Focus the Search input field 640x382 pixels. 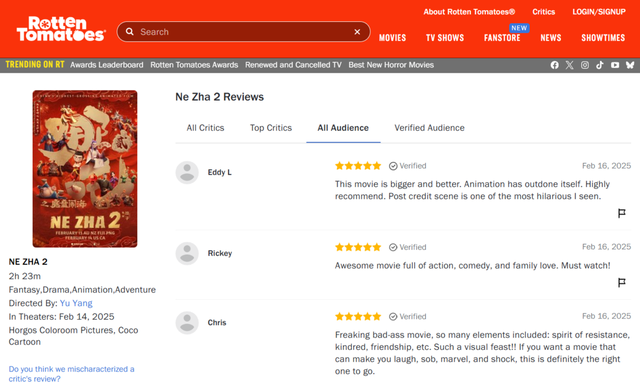point(244,32)
